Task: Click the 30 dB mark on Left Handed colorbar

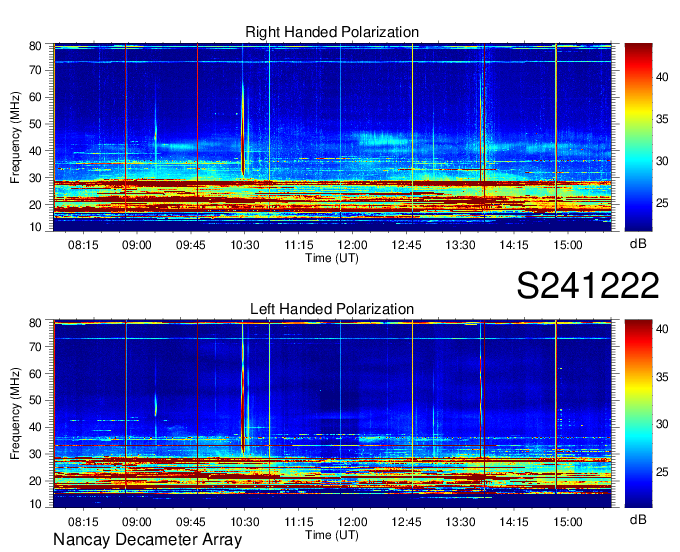Action: click(662, 424)
